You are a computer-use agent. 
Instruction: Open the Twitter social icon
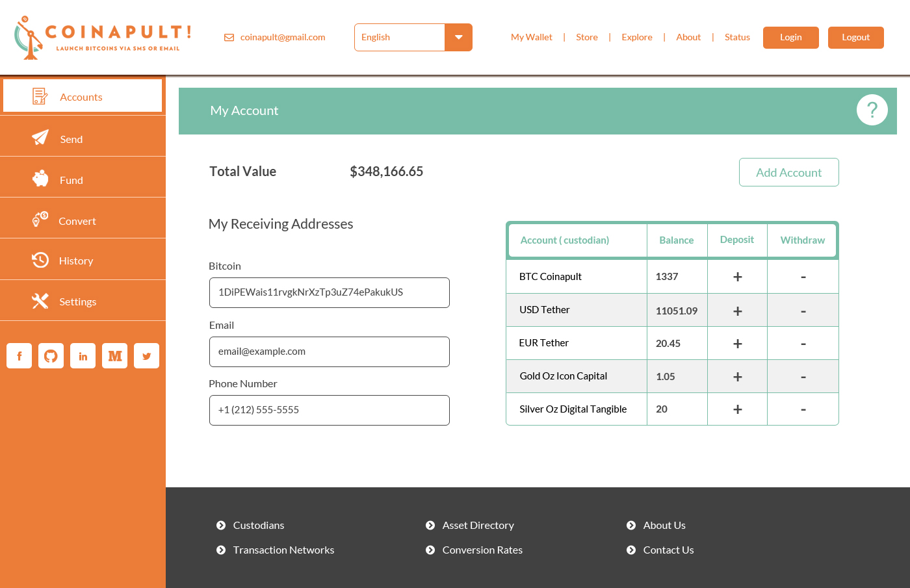(146, 356)
